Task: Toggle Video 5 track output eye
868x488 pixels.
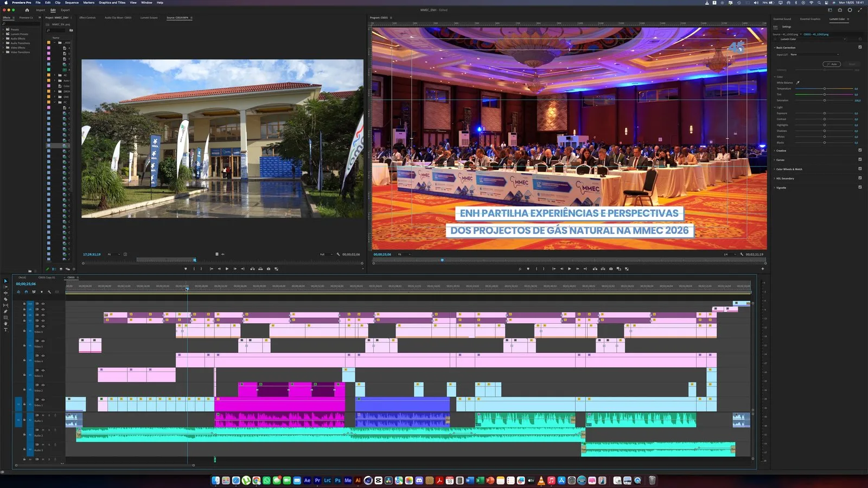Action: [x=43, y=341]
